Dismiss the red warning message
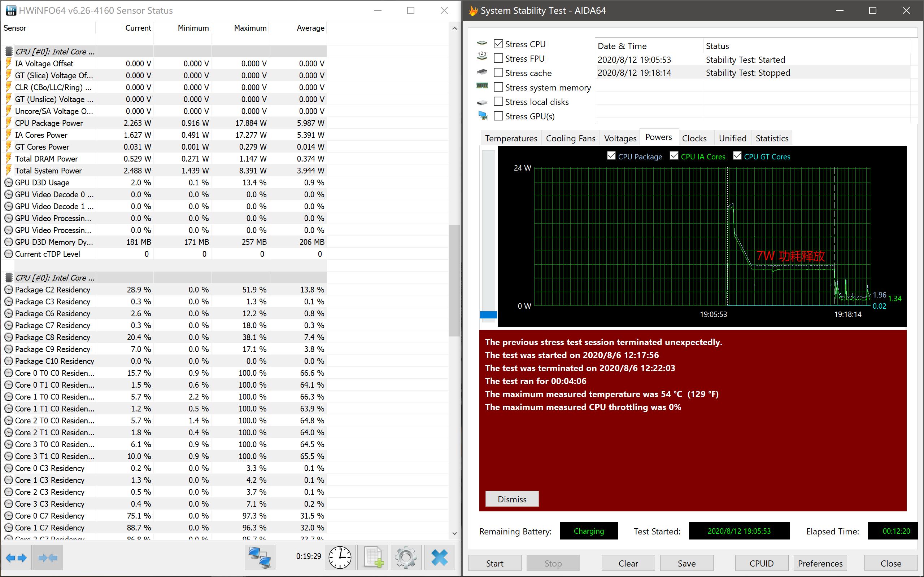This screenshot has width=924, height=577. [x=512, y=499]
